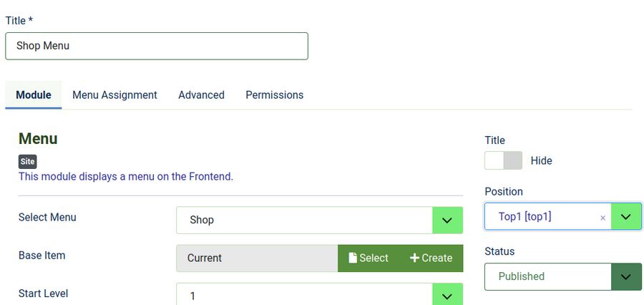644x305 pixels.
Task: Switch to the Menu Assignment tab
Action: click(114, 95)
